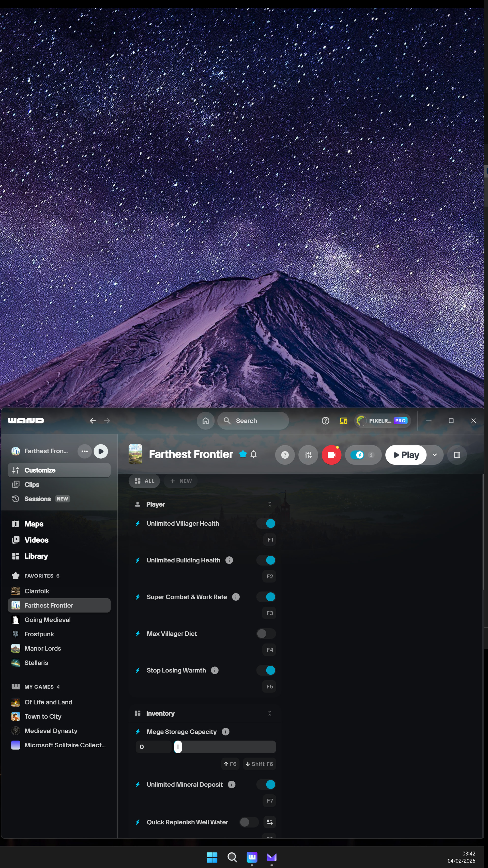Click the blue favorite star icon

242,454
